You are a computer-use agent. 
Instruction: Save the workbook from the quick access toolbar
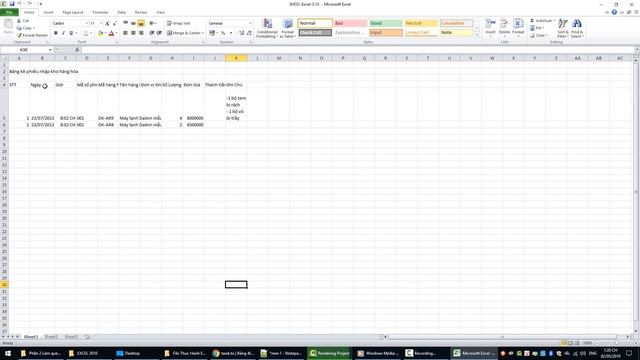[12, 4]
